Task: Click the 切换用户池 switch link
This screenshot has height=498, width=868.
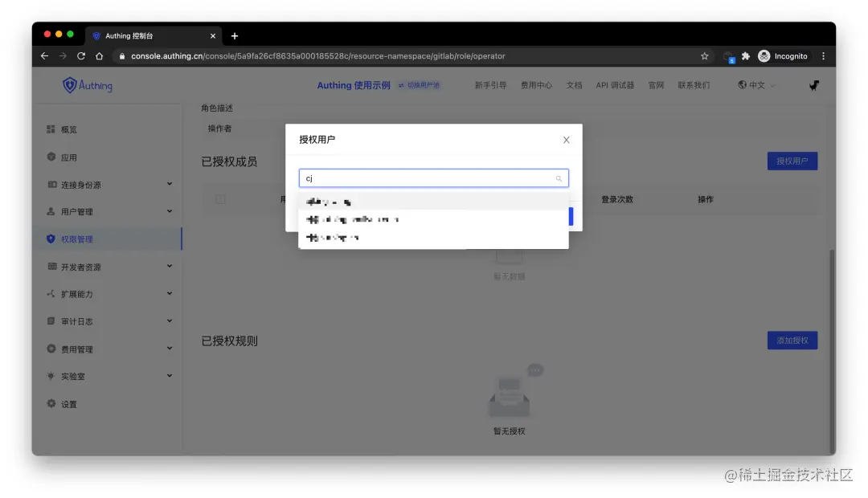Action: (x=419, y=85)
